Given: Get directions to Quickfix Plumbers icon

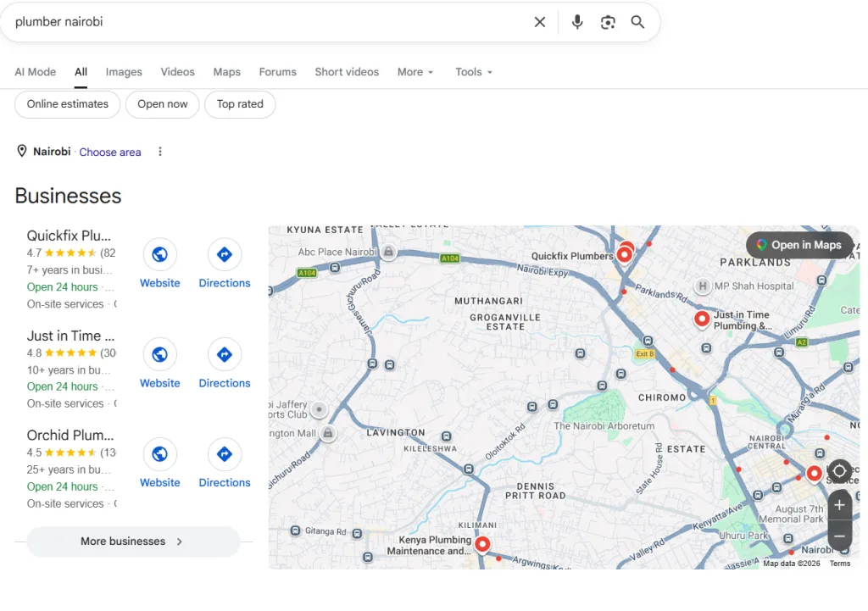Looking at the screenshot, I should pyautogui.click(x=224, y=254).
